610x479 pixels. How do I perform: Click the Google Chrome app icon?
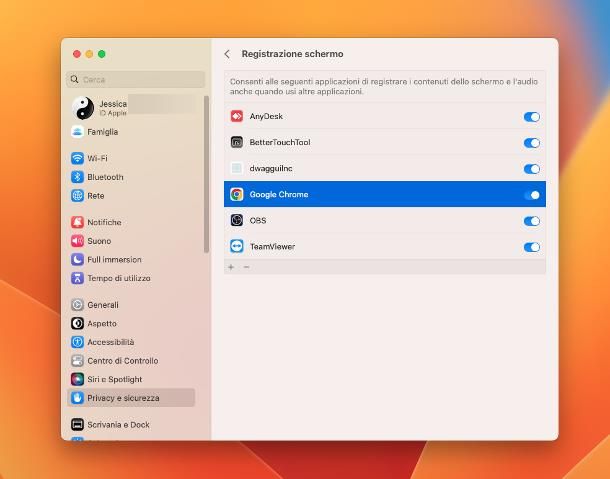(x=237, y=194)
